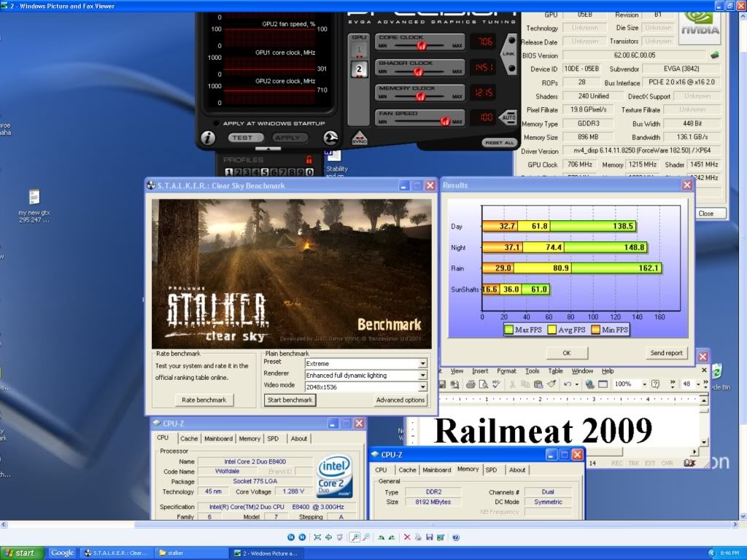Click Actual Size icon in viewer toolbar

point(329,537)
